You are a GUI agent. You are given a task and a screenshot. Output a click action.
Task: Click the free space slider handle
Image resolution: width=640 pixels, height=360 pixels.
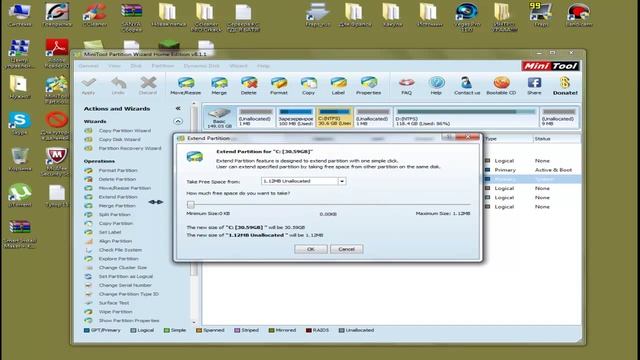[191, 204]
